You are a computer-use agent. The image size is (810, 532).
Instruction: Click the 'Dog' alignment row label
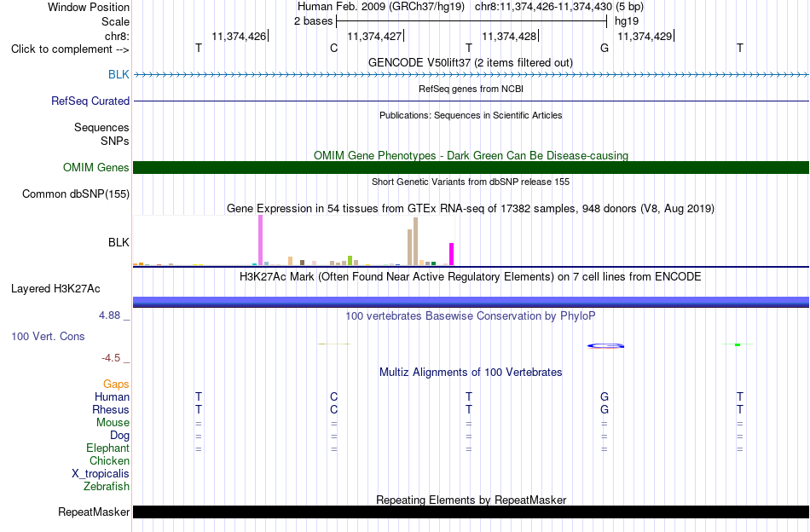point(120,436)
